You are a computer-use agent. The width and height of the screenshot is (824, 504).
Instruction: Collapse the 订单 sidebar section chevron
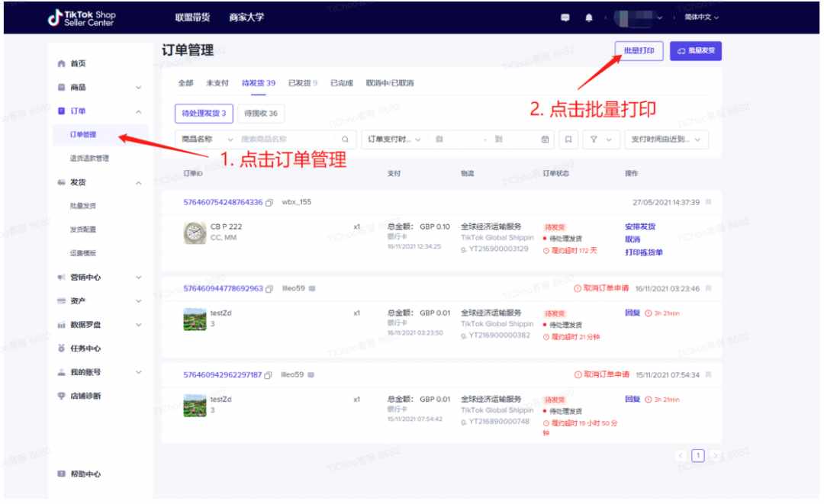point(139,111)
